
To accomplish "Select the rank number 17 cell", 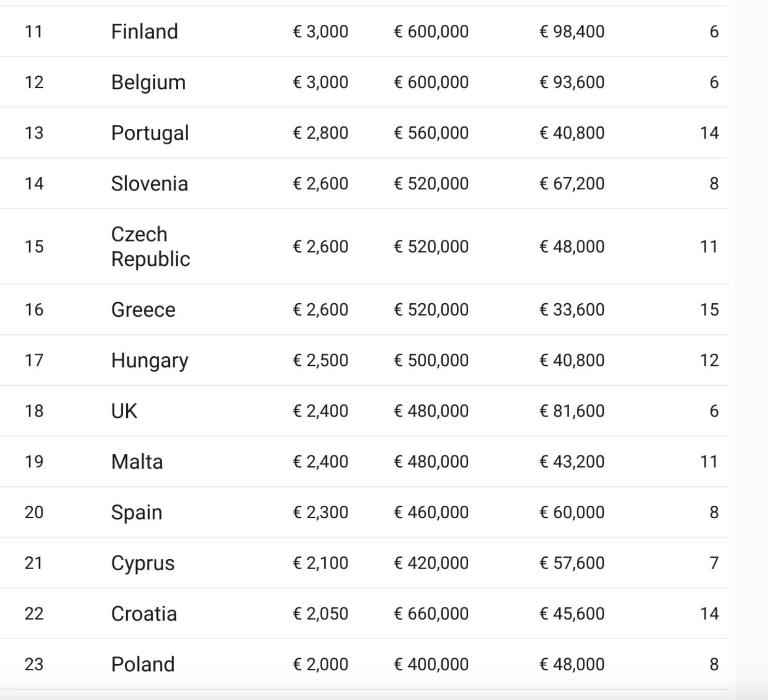I will click(x=34, y=360).
